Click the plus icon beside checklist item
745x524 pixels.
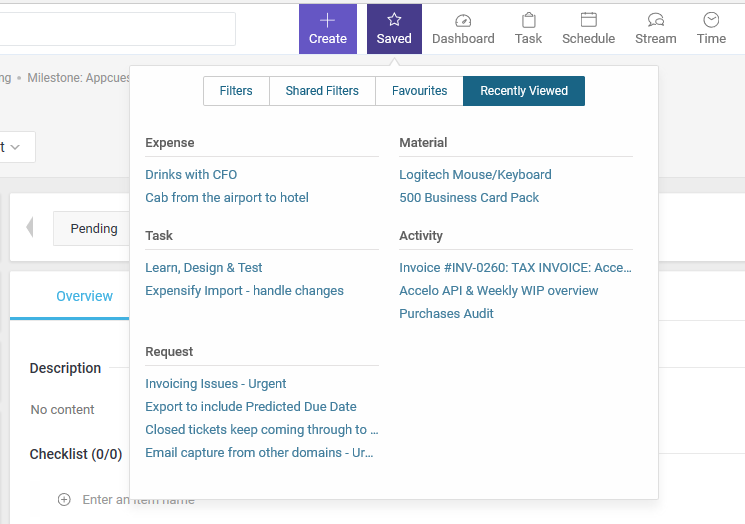pos(64,500)
